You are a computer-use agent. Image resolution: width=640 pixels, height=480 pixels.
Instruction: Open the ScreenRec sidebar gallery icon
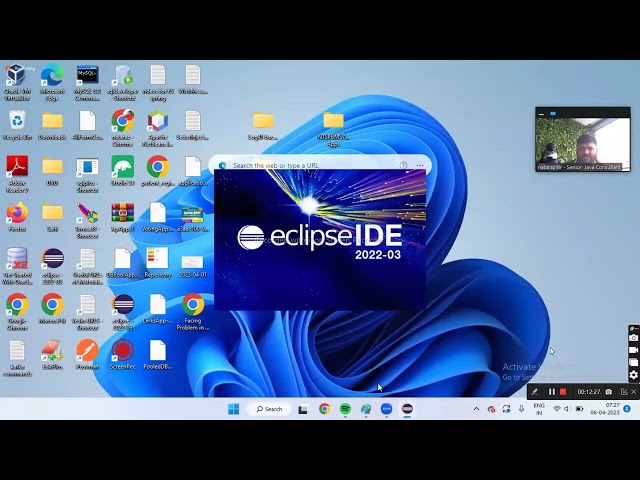tap(633, 362)
